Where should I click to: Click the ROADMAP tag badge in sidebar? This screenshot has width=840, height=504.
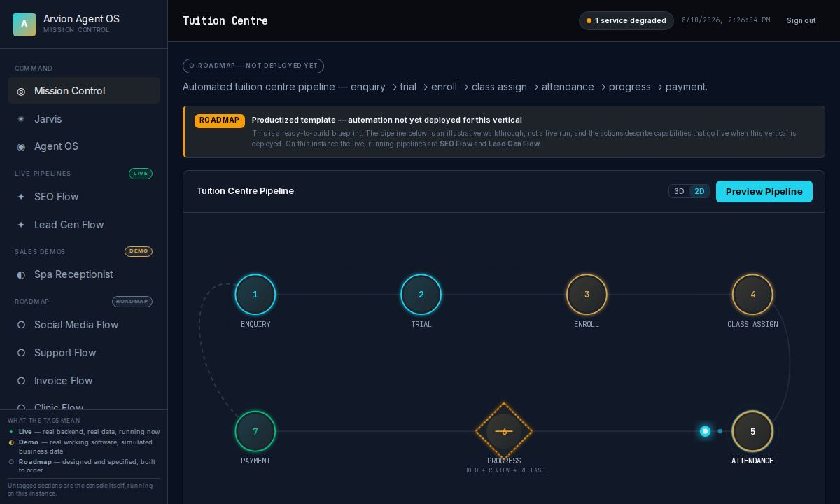tap(132, 302)
